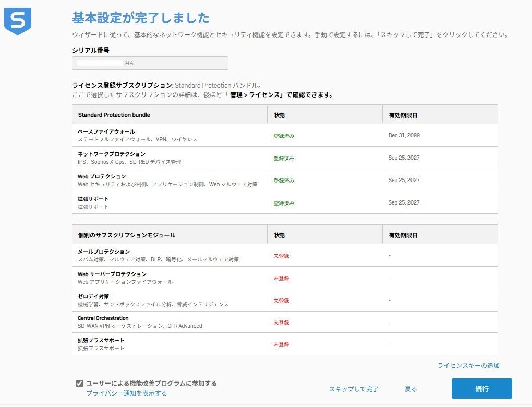Viewport: 532px width, 407px height.
Task: Select the 拡張プラスサポート module row
Action: point(101,340)
